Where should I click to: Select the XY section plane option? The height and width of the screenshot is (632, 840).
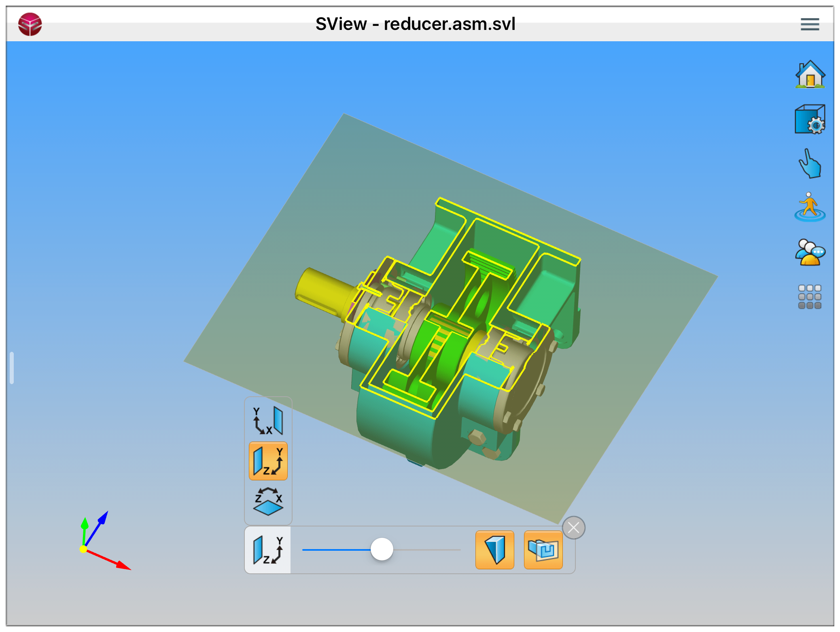tap(268, 421)
